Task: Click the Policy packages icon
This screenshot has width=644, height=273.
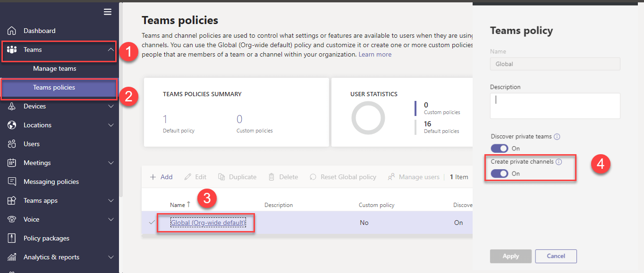Action: click(12, 238)
